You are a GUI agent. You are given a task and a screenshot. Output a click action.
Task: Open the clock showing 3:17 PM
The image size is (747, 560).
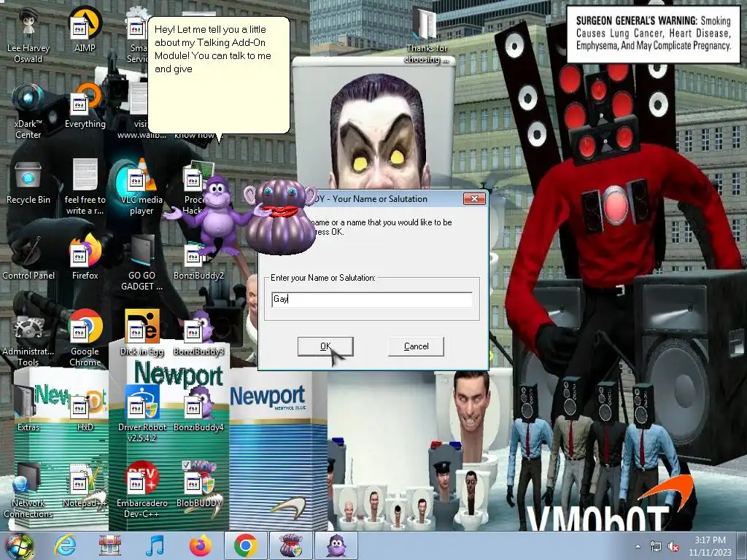710,546
